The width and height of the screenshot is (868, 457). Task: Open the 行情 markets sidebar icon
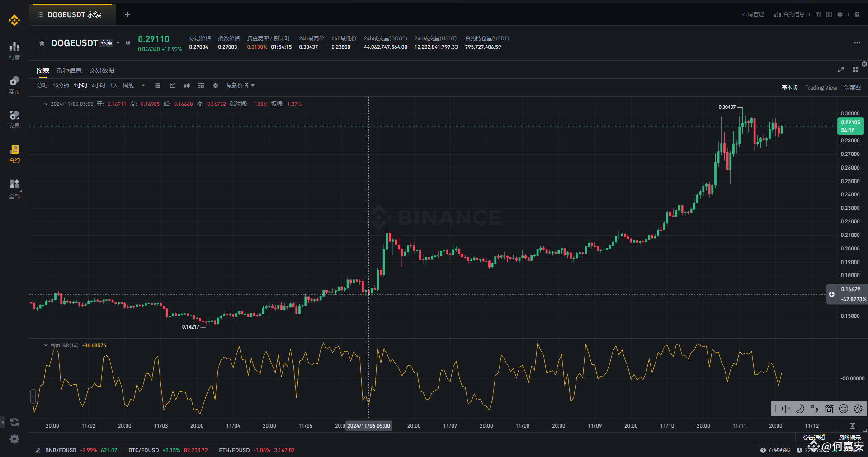[x=14, y=51]
